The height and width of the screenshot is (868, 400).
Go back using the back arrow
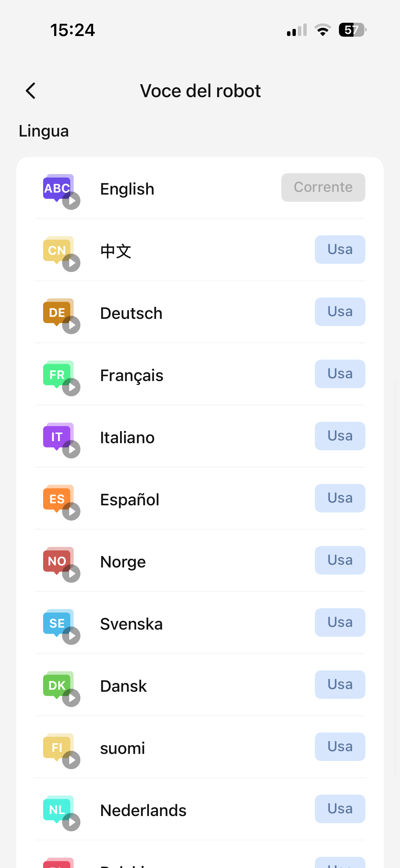pyautogui.click(x=31, y=91)
